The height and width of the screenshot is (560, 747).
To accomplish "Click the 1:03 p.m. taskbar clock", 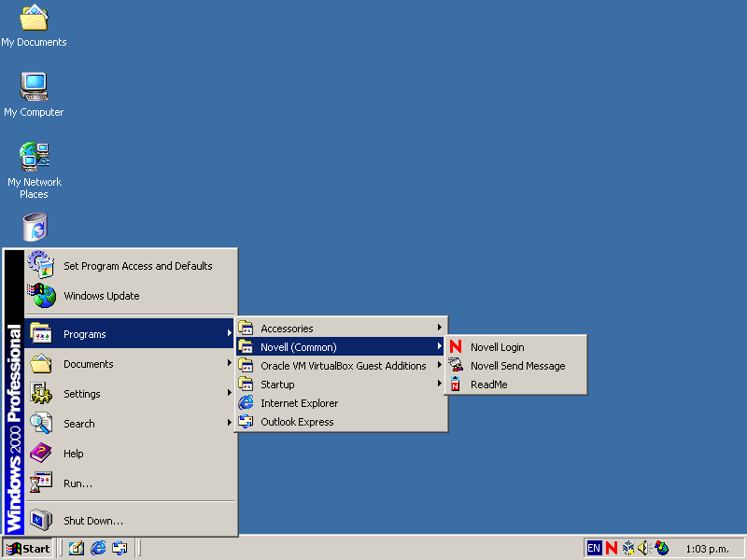I will [x=707, y=549].
